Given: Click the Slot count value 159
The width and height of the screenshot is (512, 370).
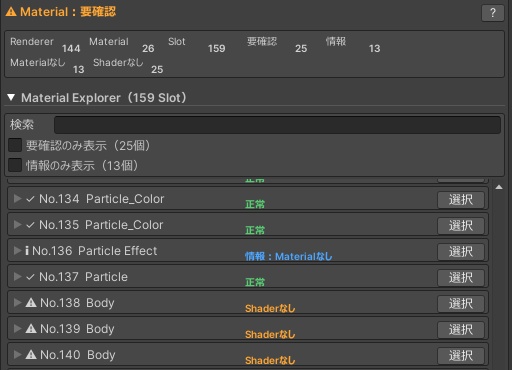Looking at the screenshot, I should click(217, 49).
